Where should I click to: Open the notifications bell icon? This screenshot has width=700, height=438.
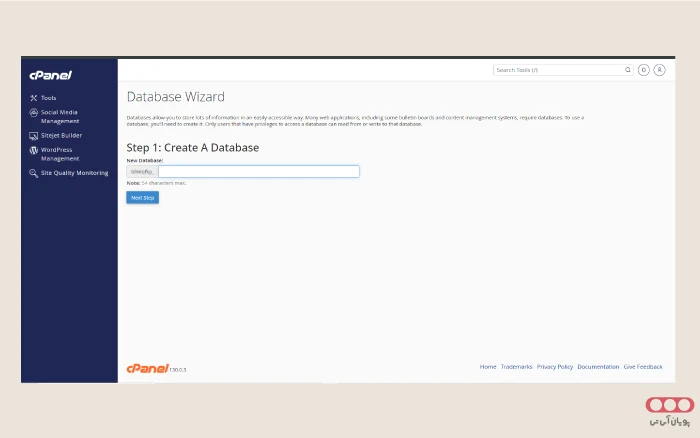click(x=643, y=70)
